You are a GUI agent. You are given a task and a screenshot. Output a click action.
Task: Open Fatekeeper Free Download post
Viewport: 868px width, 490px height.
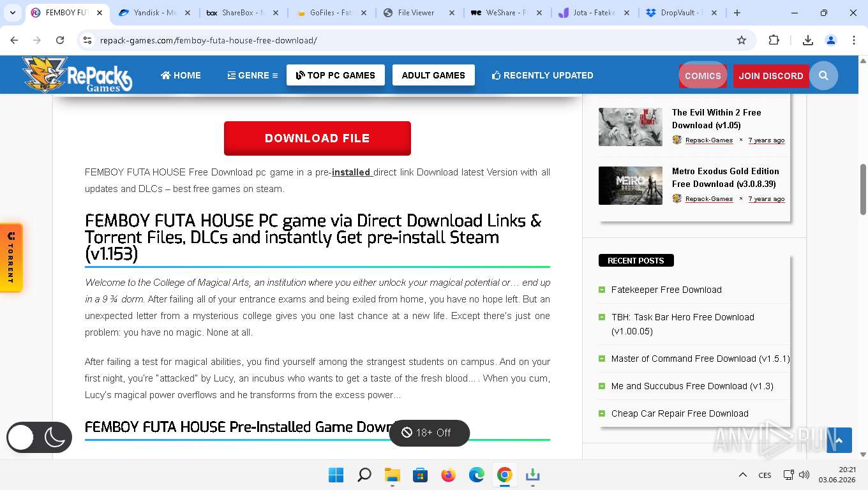(666, 290)
